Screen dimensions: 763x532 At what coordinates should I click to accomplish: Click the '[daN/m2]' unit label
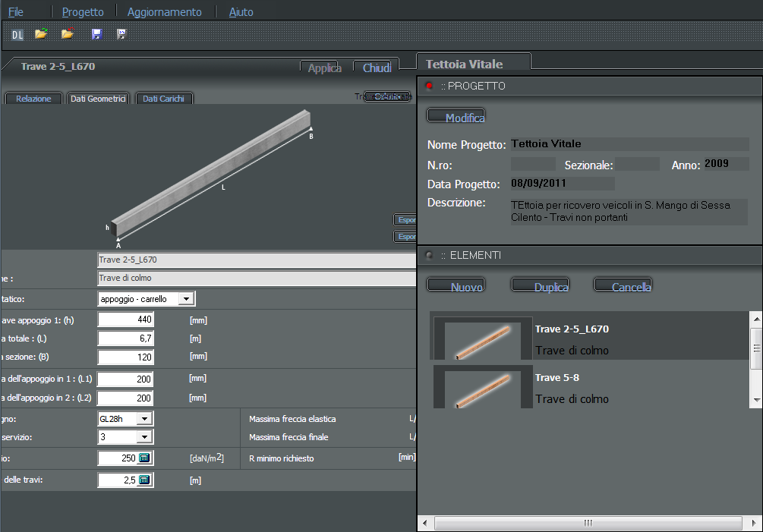point(207,458)
